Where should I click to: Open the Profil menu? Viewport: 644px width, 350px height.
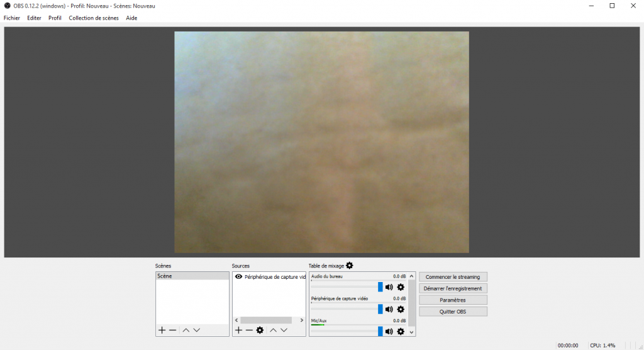click(55, 18)
